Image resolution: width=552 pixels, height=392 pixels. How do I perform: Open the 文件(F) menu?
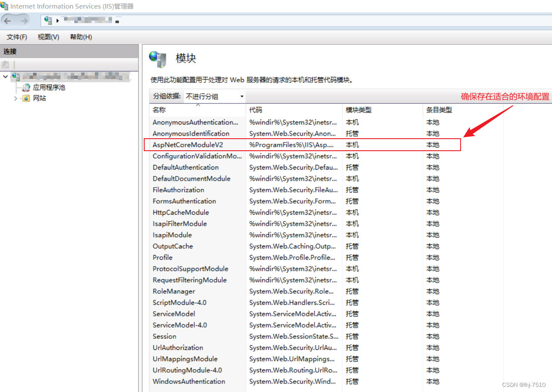pyautogui.click(x=16, y=37)
